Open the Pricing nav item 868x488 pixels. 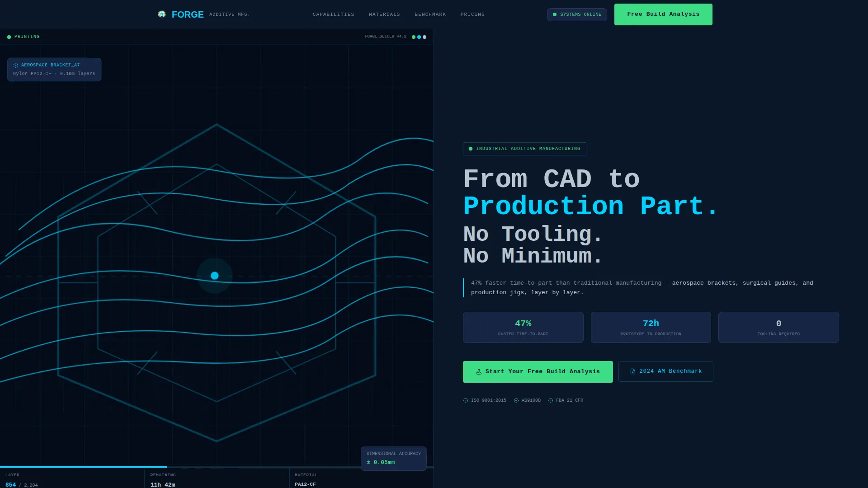tap(472, 14)
